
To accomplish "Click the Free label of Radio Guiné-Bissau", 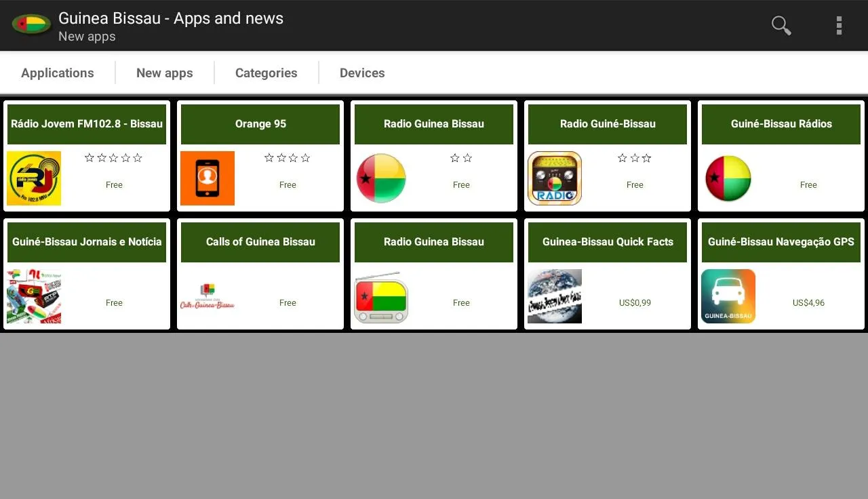I will [635, 185].
